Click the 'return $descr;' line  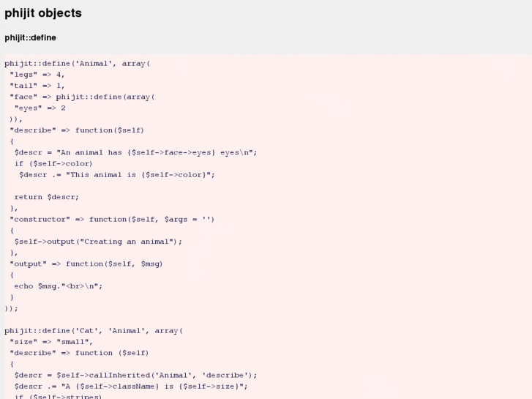(47, 196)
